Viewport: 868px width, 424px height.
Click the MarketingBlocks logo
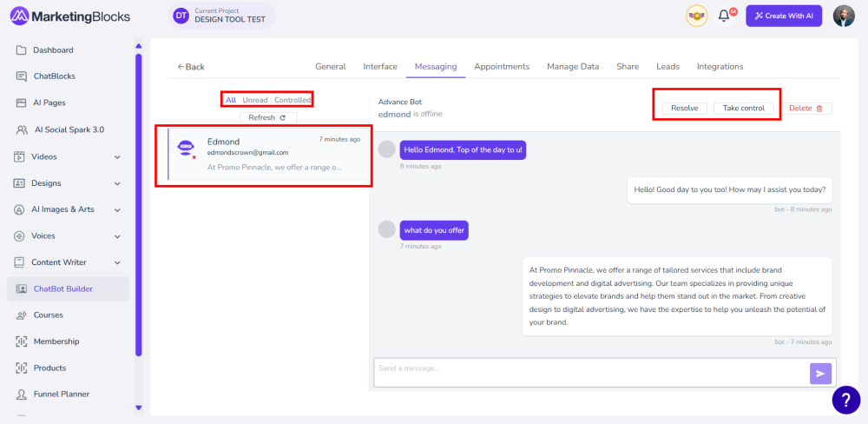pyautogui.click(x=70, y=16)
